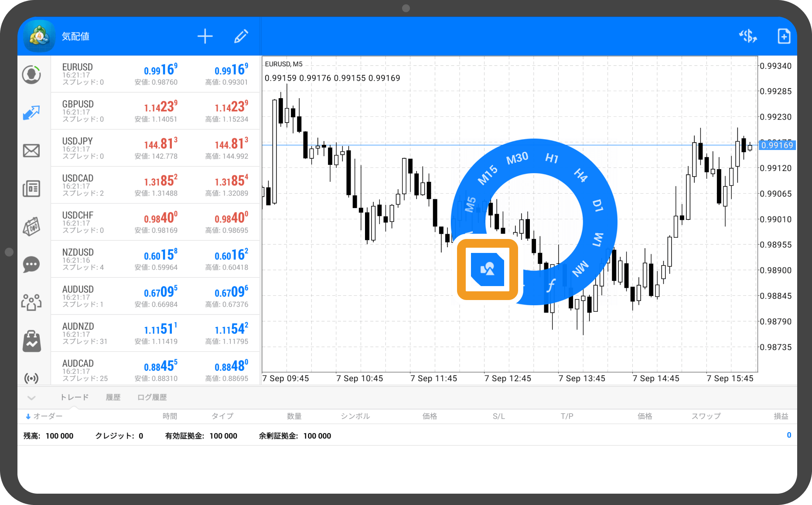Select H1 timeframe in radial menu
Image resolution: width=812 pixels, height=505 pixels.
[552, 158]
